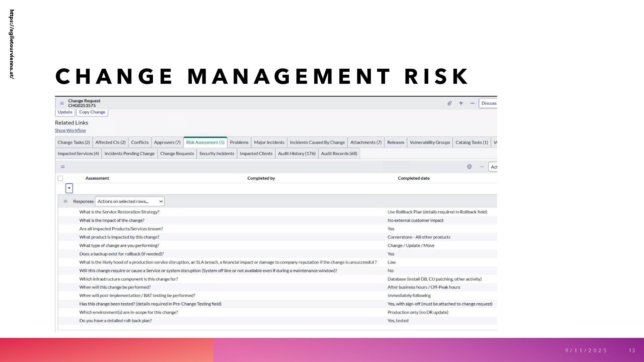Click the Update button
This screenshot has height=362, width=644.
click(x=65, y=112)
